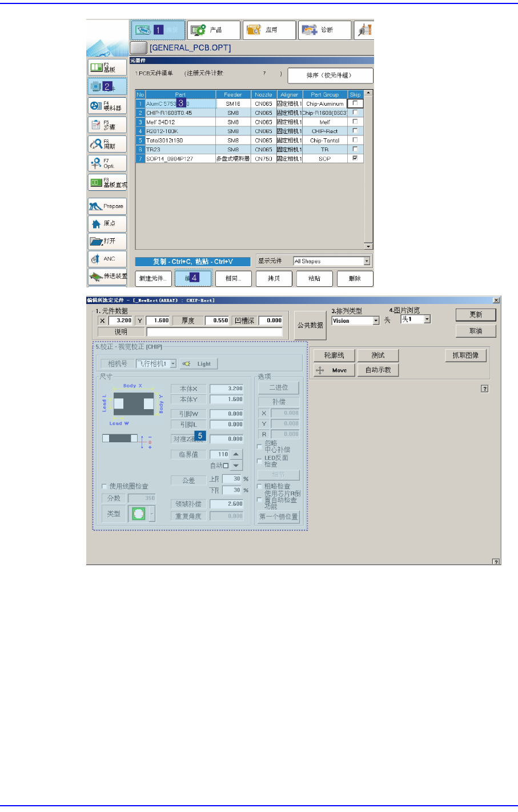Viewport: 518px width, 812px height.
Task: Toggle Skip checkbox for CHIP-R1608T0.45 row
Action: click(x=355, y=113)
